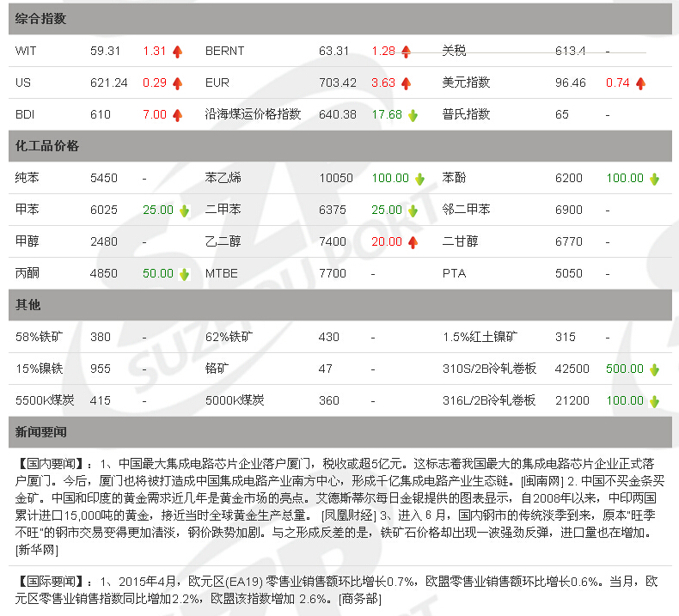Click the 关税 label

tap(454, 51)
